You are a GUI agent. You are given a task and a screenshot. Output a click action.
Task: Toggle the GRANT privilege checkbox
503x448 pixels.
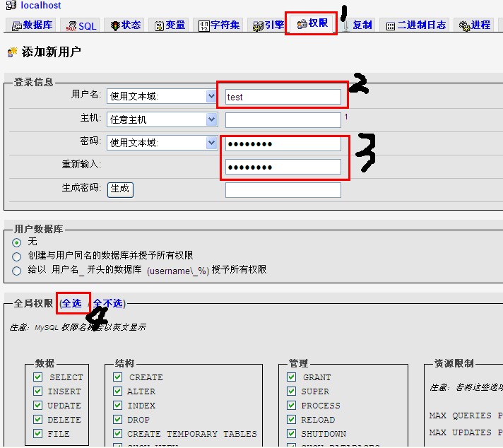click(291, 377)
